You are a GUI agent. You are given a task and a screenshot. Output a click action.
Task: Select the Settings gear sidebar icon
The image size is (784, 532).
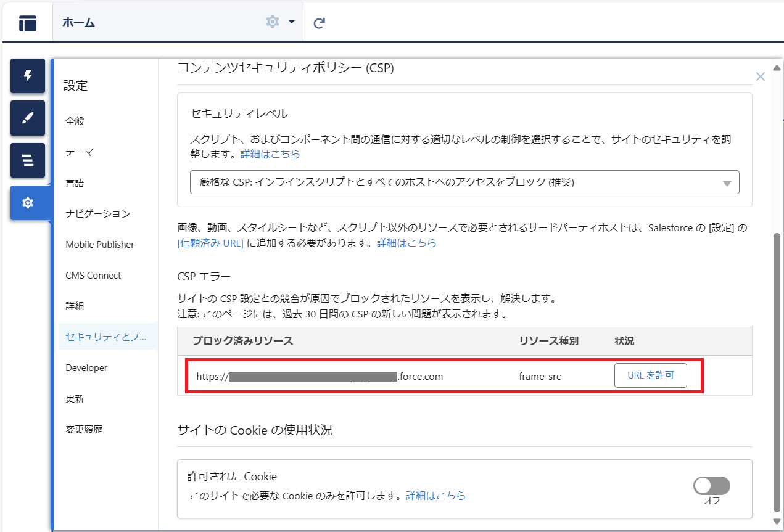28,203
